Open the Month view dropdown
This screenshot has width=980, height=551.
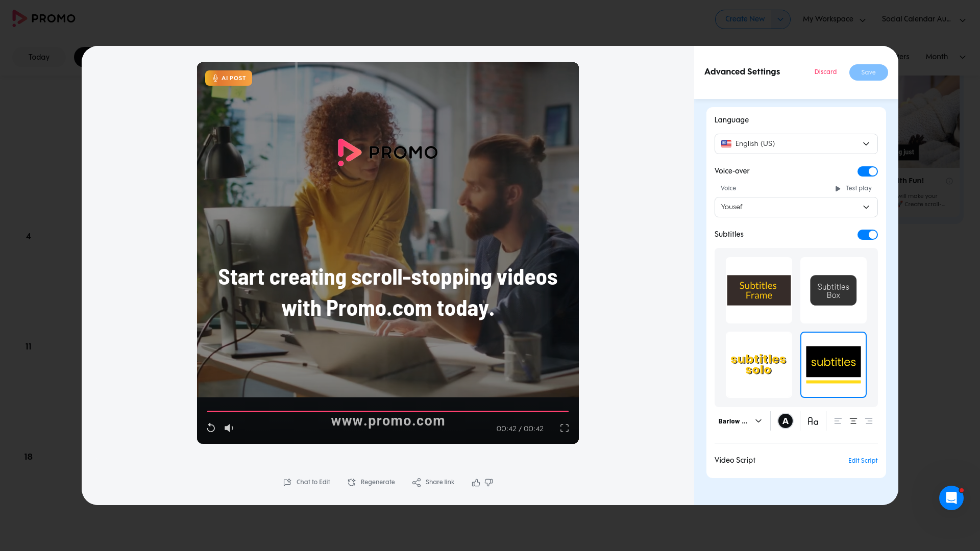click(945, 57)
